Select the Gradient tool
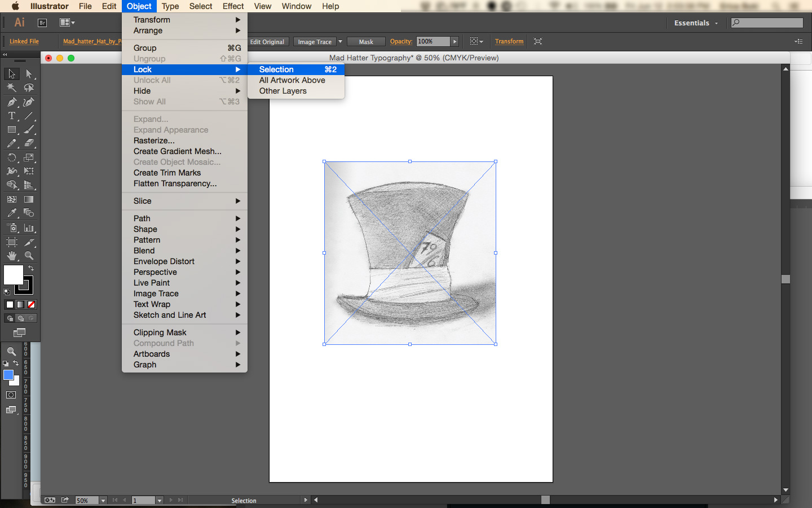The height and width of the screenshot is (508, 812). pyautogui.click(x=29, y=199)
